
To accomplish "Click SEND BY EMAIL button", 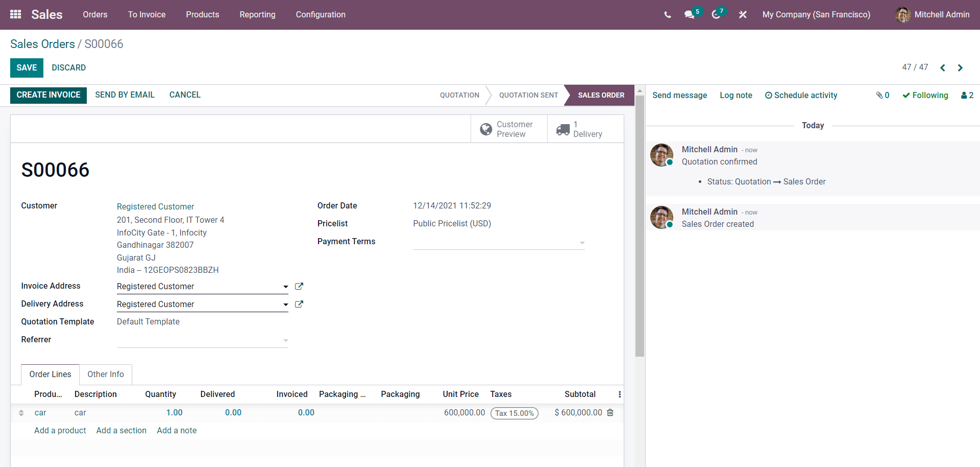I will (x=125, y=95).
